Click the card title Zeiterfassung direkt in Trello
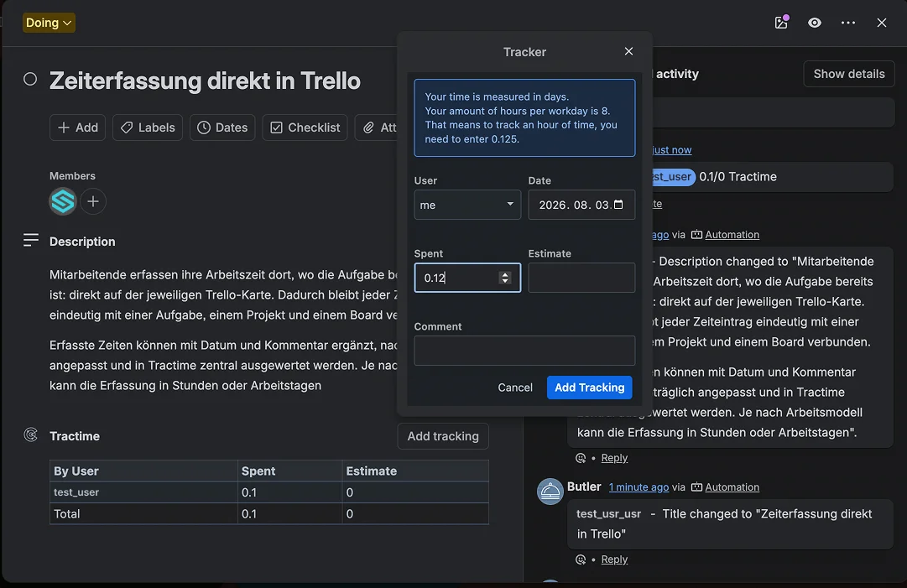Image resolution: width=907 pixels, height=588 pixels. (x=205, y=81)
